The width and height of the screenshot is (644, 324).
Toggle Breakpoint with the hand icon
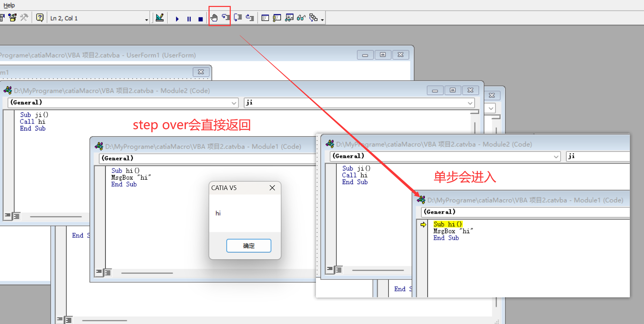point(214,18)
